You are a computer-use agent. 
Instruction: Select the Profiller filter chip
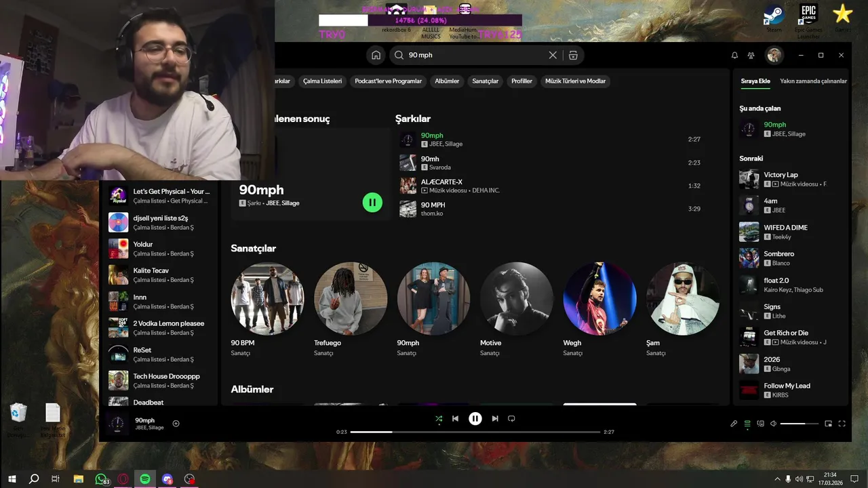[521, 81]
